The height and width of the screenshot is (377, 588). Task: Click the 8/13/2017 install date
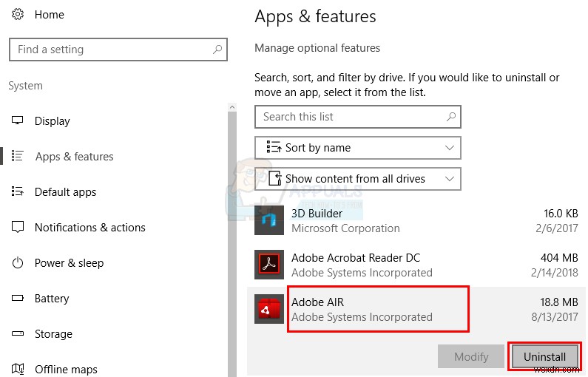click(555, 317)
